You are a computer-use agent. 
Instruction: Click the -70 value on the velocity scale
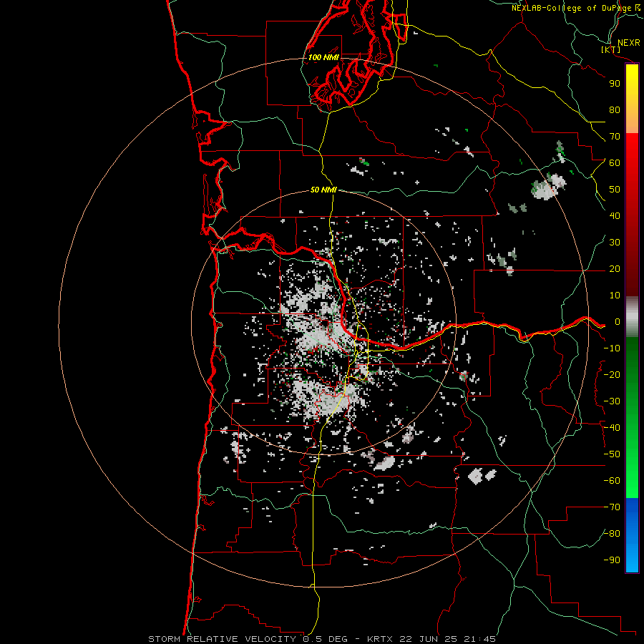pyautogui.click(x=612, y=507)
